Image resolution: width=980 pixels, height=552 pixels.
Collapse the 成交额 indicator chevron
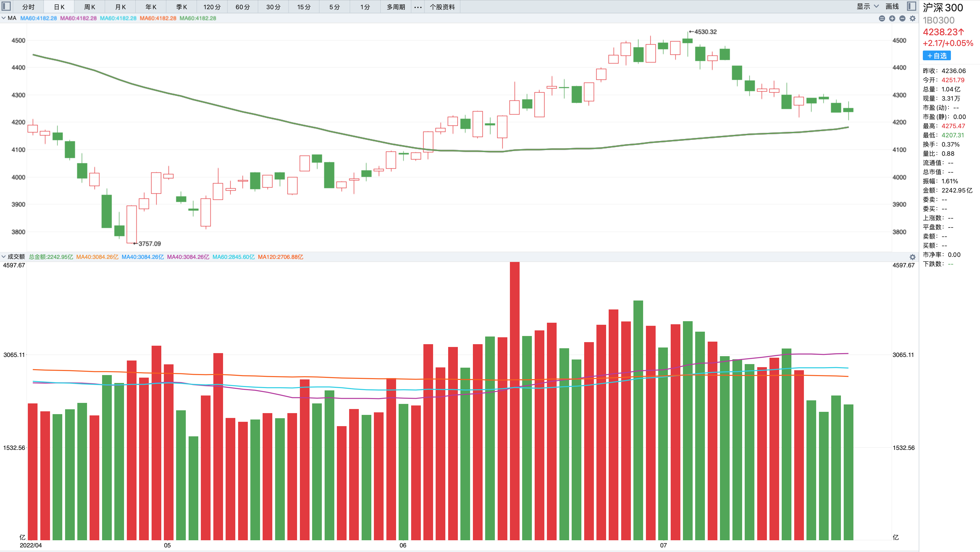[3, 257]
